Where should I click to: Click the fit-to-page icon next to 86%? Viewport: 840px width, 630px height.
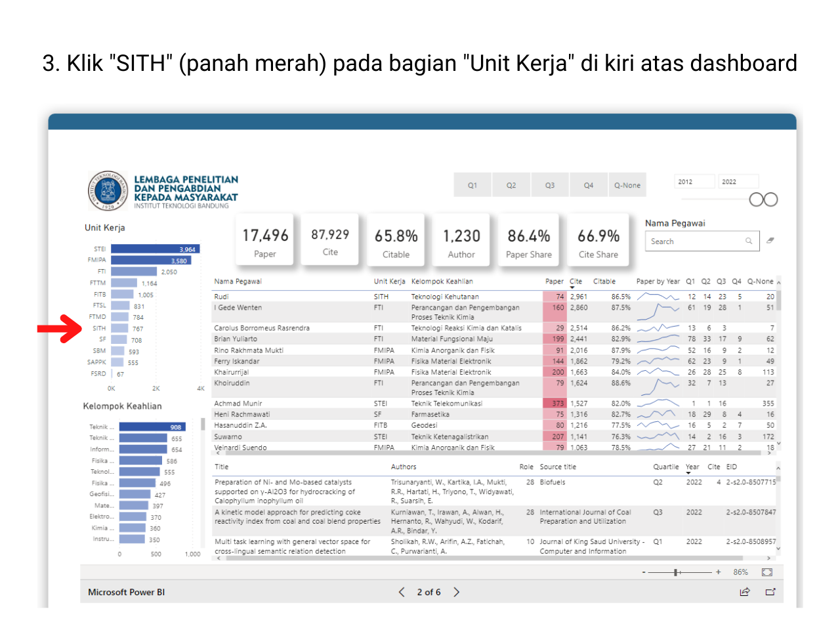click(x=766, y=572)
